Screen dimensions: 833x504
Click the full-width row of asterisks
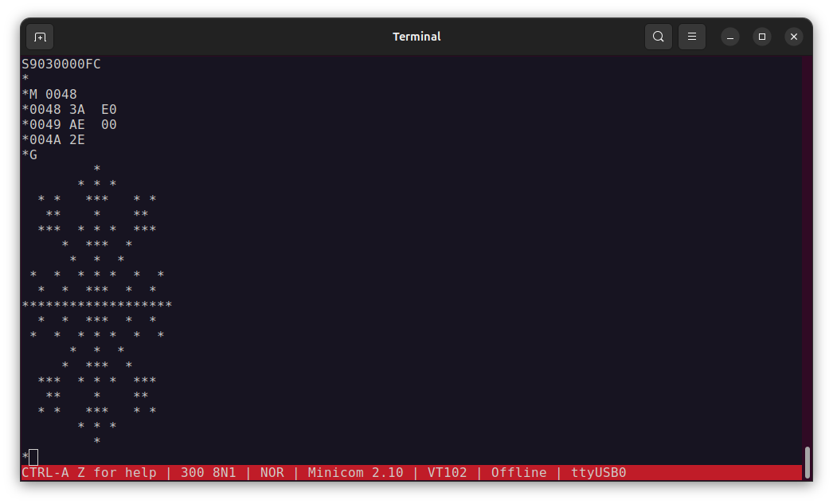coord(97,305)
